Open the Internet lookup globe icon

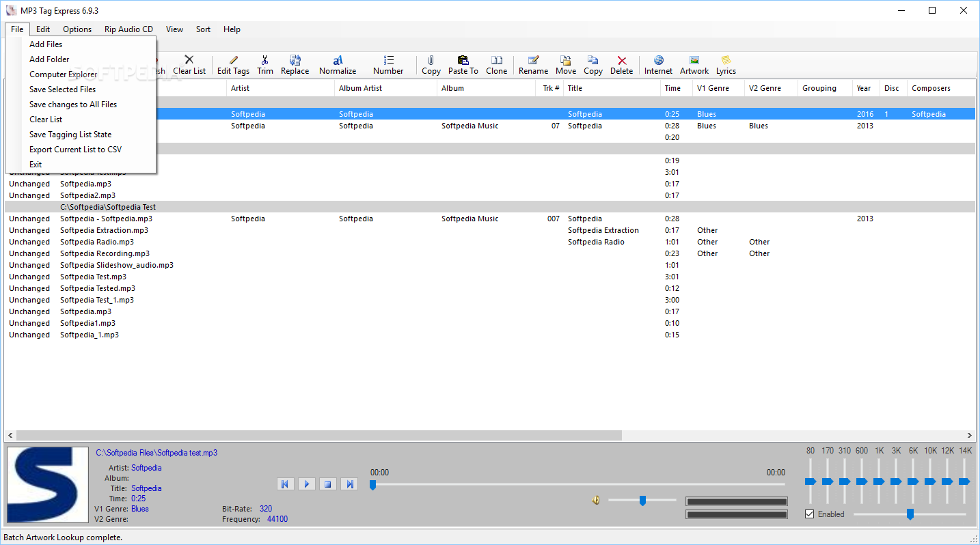click(x=659, y=65)
